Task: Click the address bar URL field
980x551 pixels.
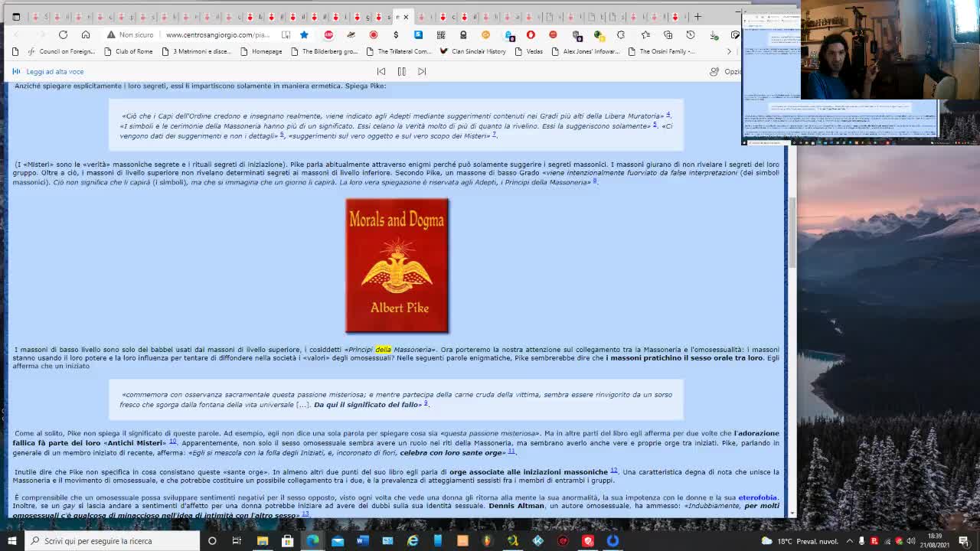Action: click(x=217, y=34)
